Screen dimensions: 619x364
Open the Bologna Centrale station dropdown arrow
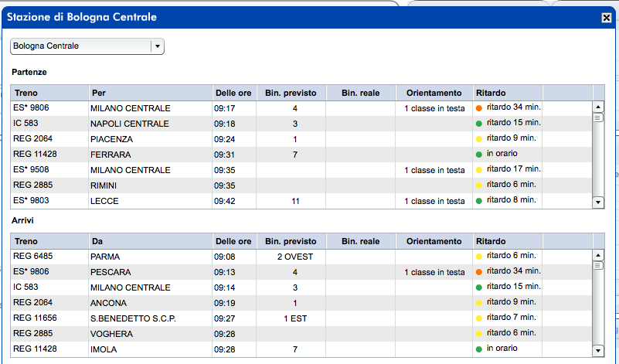point(158,46)
